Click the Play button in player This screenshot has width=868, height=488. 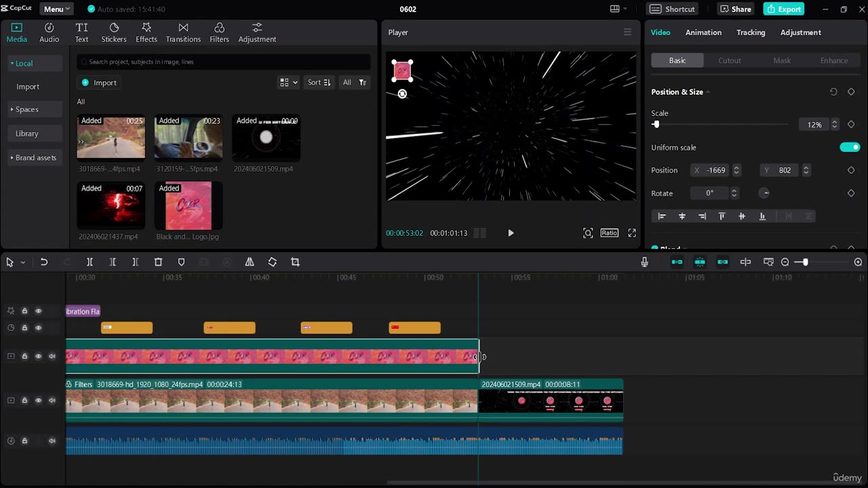[x=511, y=232]
